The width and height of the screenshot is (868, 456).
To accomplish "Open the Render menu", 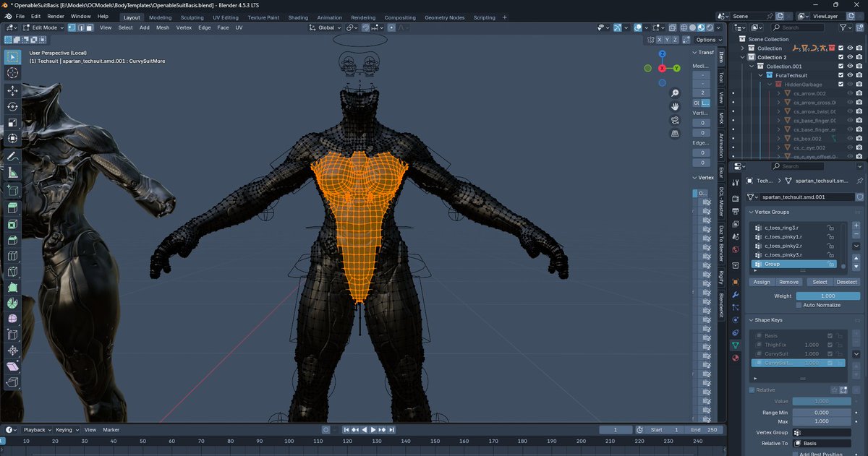I will [56, 16].
